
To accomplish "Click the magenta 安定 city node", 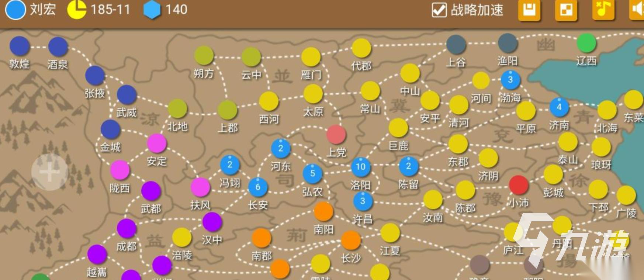I will pyautogui.click(x=157, y=143).
